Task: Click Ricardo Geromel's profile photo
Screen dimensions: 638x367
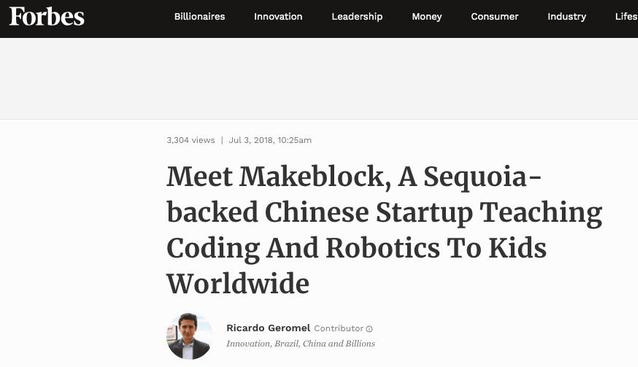Action: [x=190, y=336]
